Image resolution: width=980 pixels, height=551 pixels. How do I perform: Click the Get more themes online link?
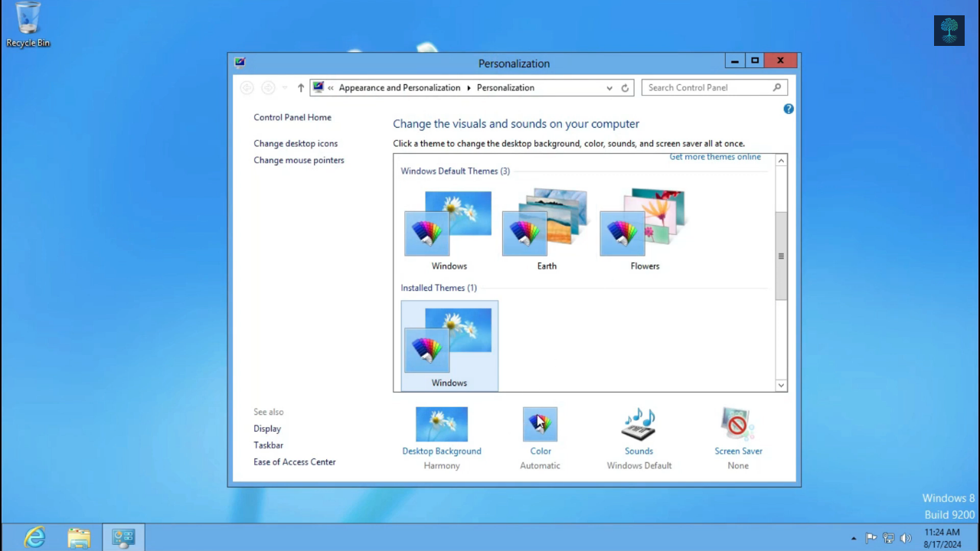714,157
